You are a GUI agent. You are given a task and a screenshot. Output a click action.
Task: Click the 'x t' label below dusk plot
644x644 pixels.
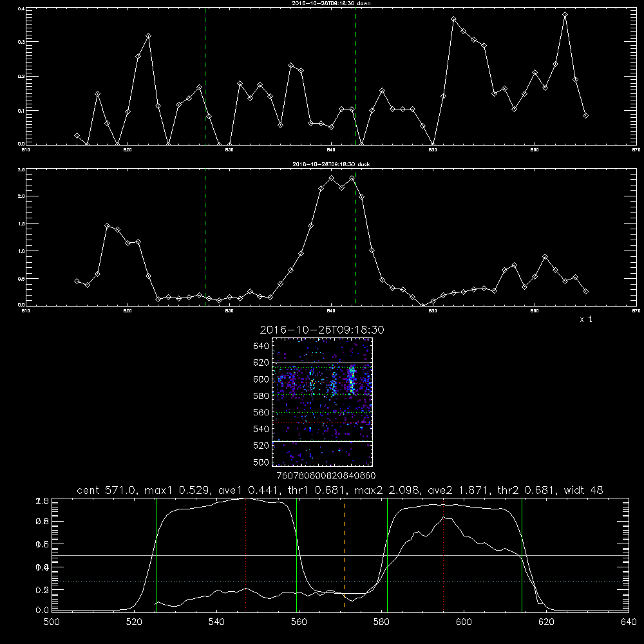pos(585,319)
